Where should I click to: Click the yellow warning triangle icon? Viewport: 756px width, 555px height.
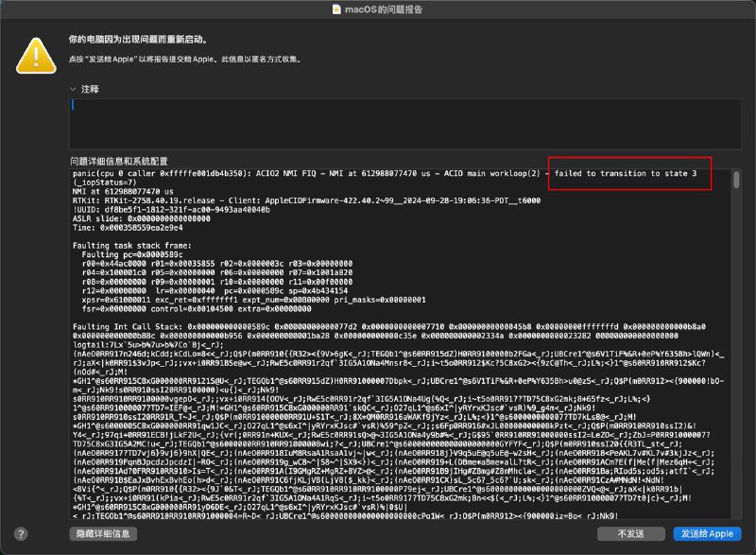pyautogui.click(x=36, y=56)
